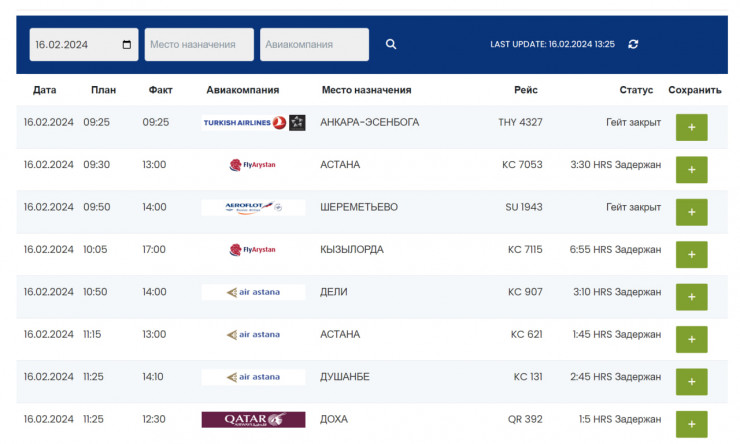The width and height of the screenshot is (740, 444).
Task: Click plus button for flight KC 621
Action: (691, 339)
